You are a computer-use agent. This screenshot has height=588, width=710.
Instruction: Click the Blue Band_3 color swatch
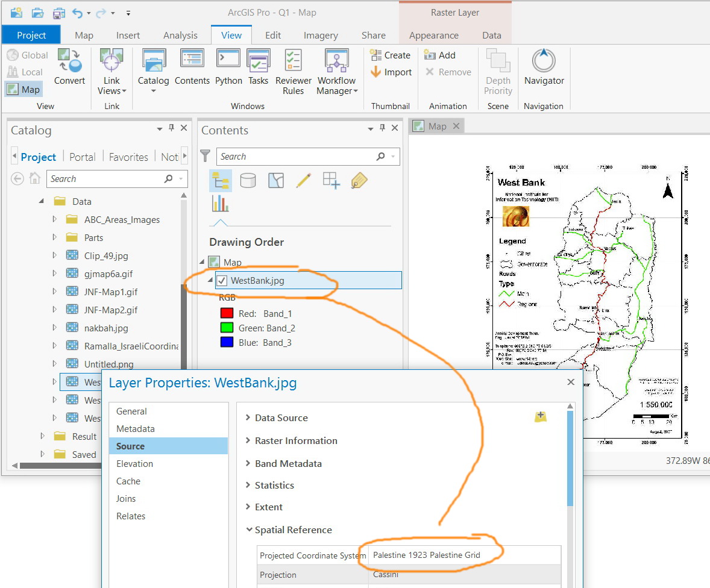(x=227, y=342)
